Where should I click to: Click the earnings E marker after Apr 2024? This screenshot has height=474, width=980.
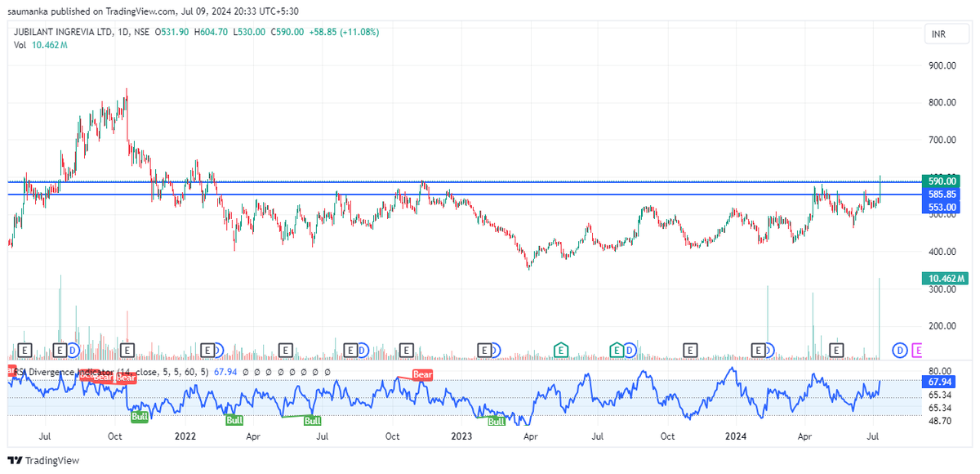point(835,350)
